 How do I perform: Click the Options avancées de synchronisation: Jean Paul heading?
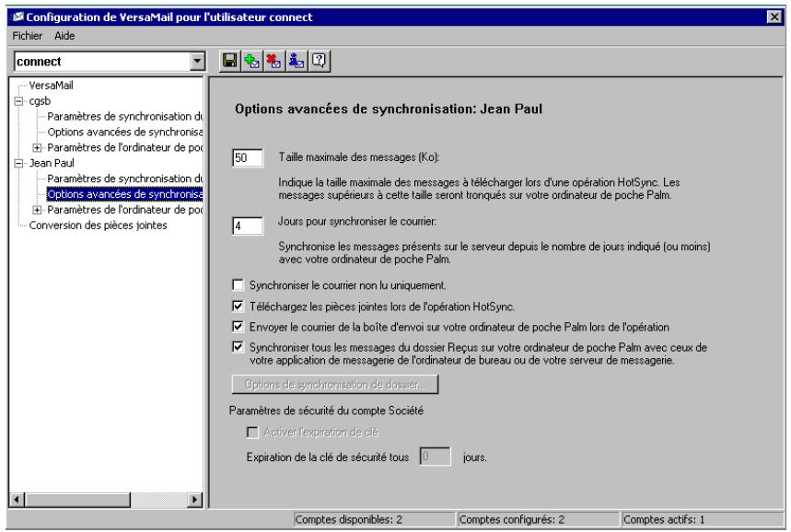[x=389, y=109]
